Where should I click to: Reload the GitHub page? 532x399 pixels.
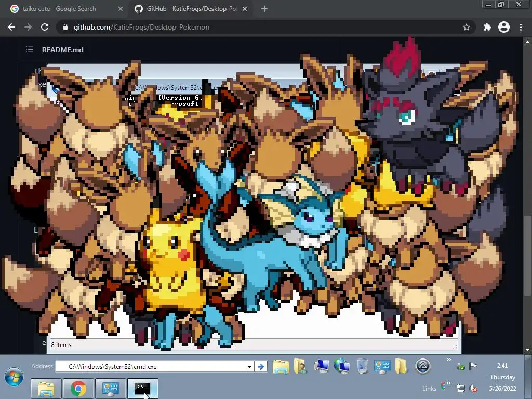tap(45, 27)
